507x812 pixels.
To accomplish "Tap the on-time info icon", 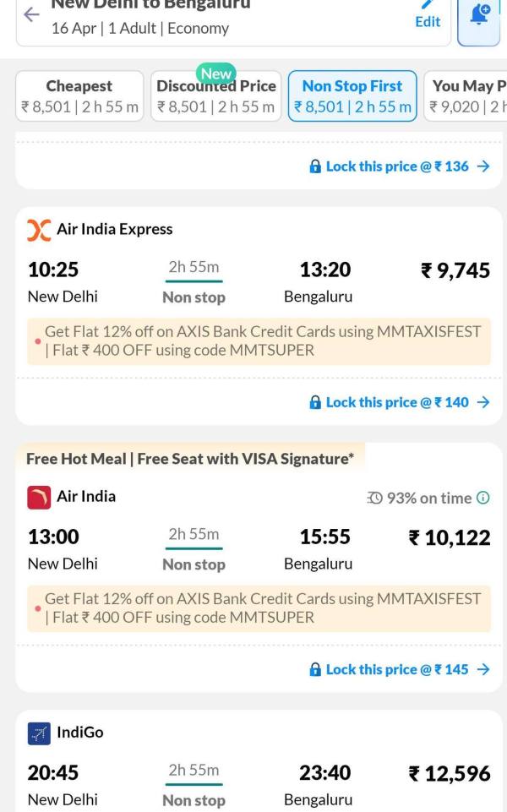I will [x=483, y=498].
